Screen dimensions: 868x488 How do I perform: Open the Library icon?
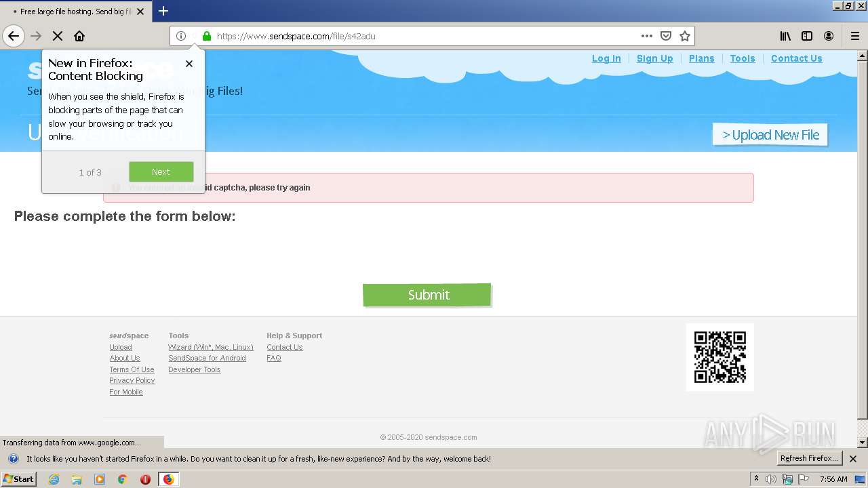click(785, 36)
